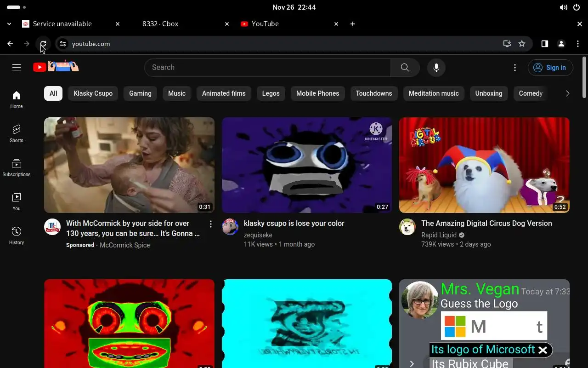Play the red and green Klasky face thumbnail
The image size is (588, 368).
click(x=129, y=323)
